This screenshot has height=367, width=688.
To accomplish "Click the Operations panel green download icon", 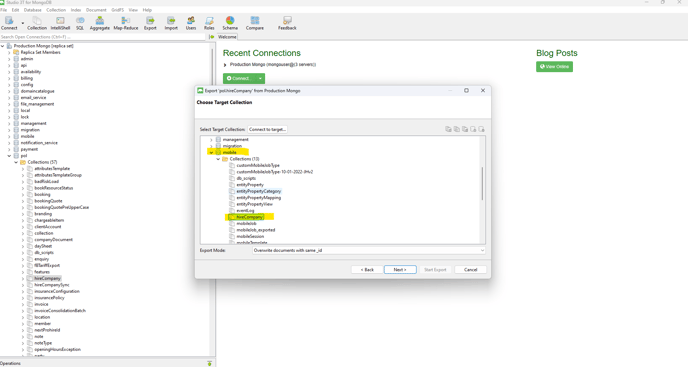I will click(x=209, y=363).
